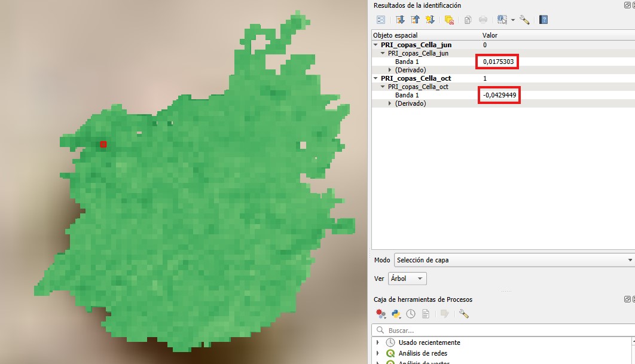
Task: Open the Processing history clock icon
Action: [x=411, y=314]
